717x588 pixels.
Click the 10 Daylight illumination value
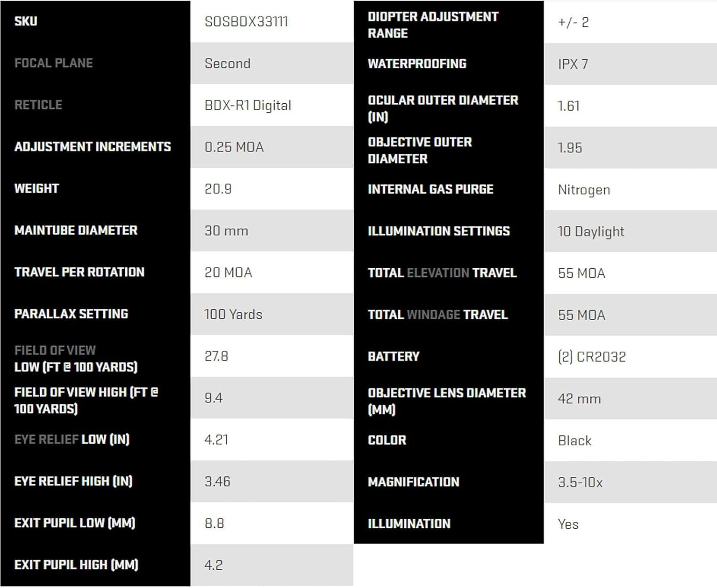click(591, 231)
